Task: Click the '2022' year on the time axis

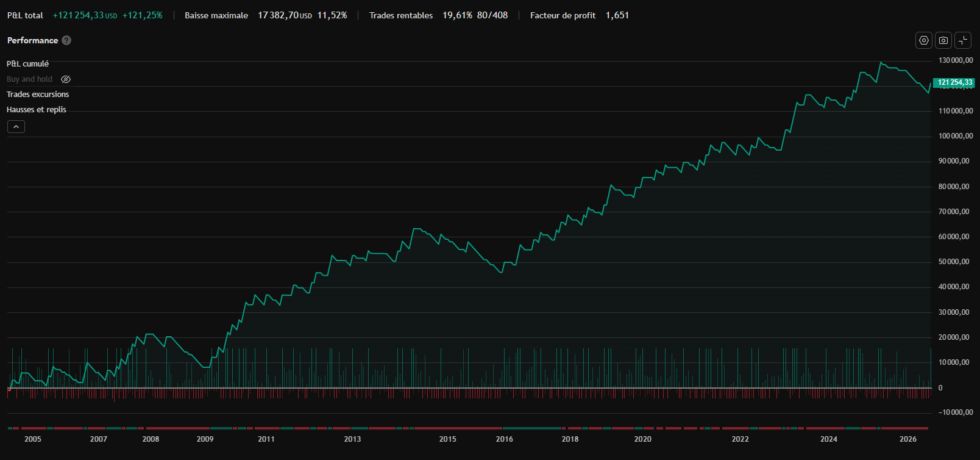Action: [740, 439]
